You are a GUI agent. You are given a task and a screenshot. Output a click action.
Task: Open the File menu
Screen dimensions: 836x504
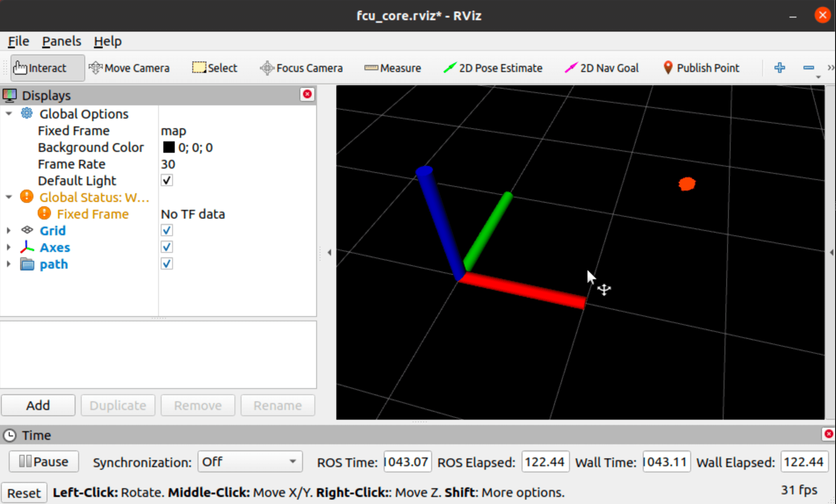18,41
